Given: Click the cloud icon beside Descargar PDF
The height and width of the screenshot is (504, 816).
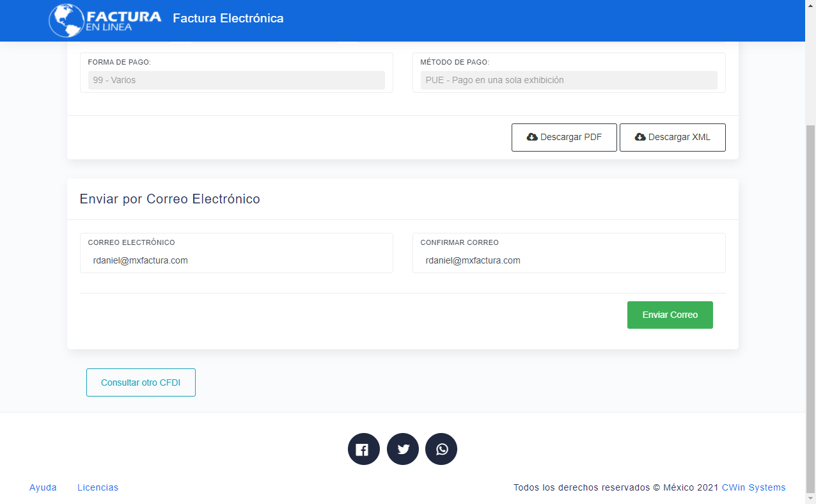Looking at the screenshot, I should [x=531, y=137].
